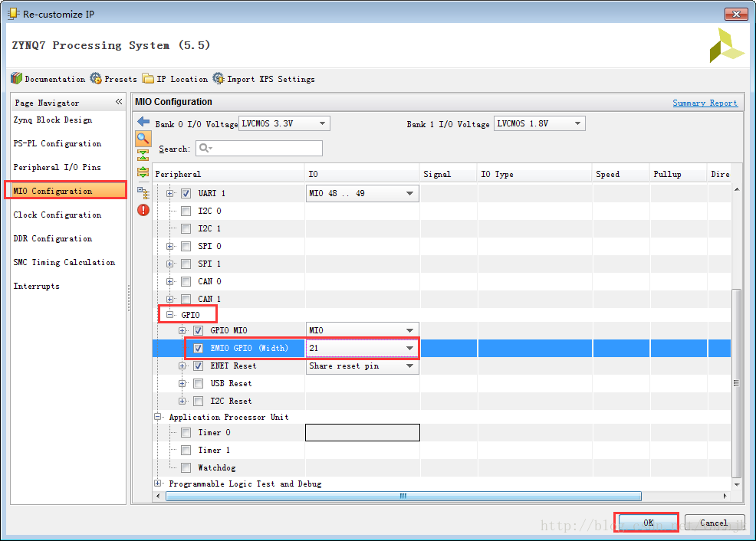Open the Documentation toolbar item
The width and height of the screenshot is (756, 541).
click(48, 78)
